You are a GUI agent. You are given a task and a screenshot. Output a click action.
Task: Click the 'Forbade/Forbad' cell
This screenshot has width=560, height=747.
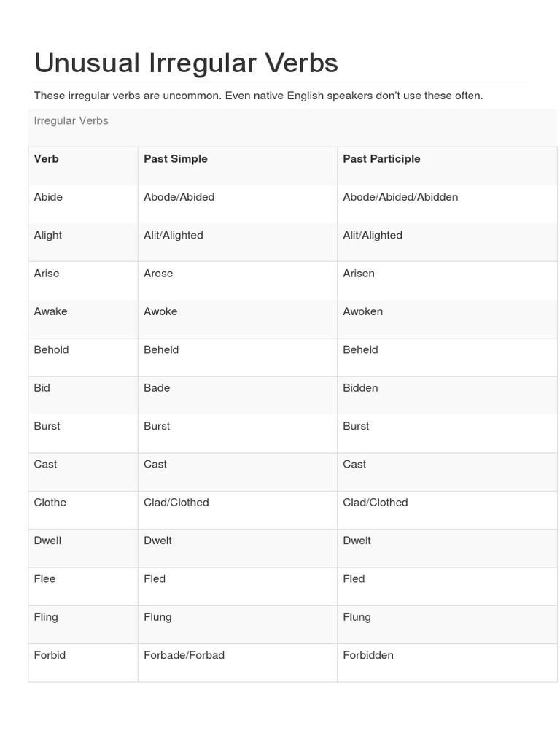click(184, 655)
